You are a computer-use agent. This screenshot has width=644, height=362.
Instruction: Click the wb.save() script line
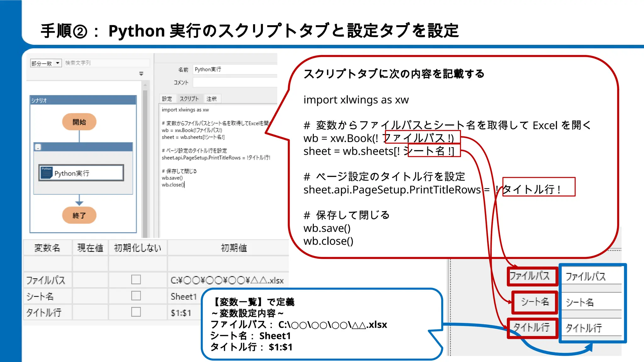click(x=172, y=178)
